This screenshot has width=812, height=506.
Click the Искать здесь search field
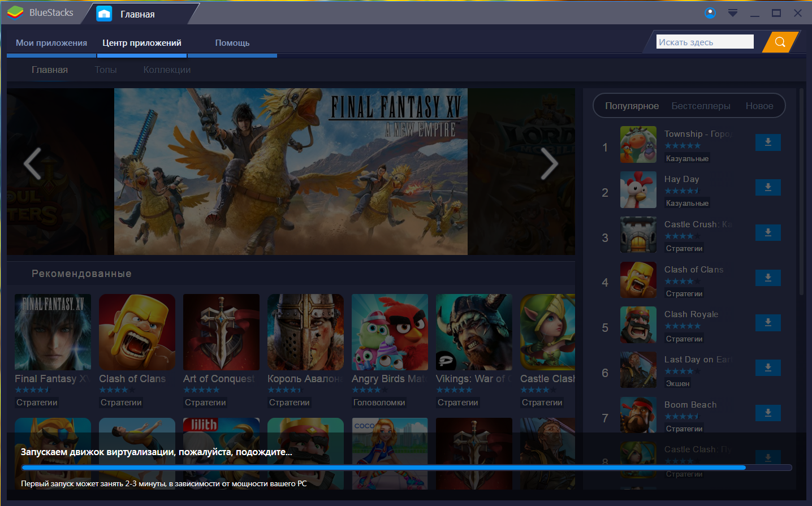pos(705,42)
